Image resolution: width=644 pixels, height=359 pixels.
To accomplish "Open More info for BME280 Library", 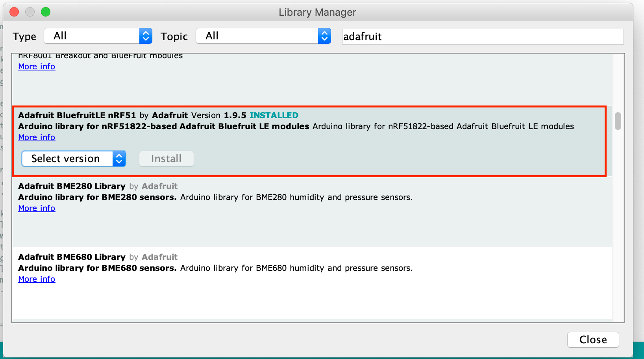I will pos(37,208).
